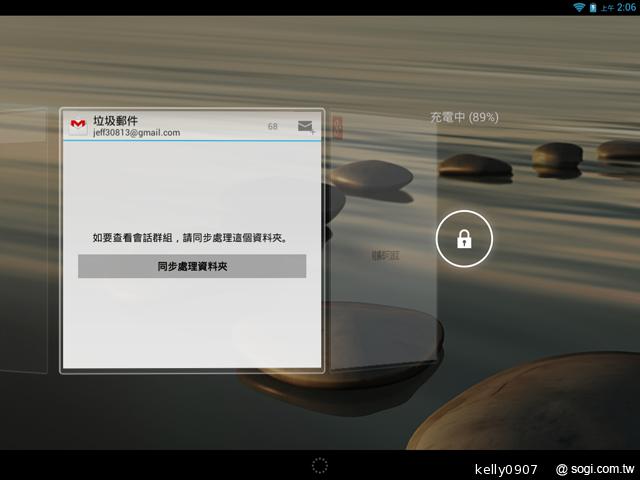Tap the 垃圾郵件 folder title
640x480 pixels.
tap(116, 120)
